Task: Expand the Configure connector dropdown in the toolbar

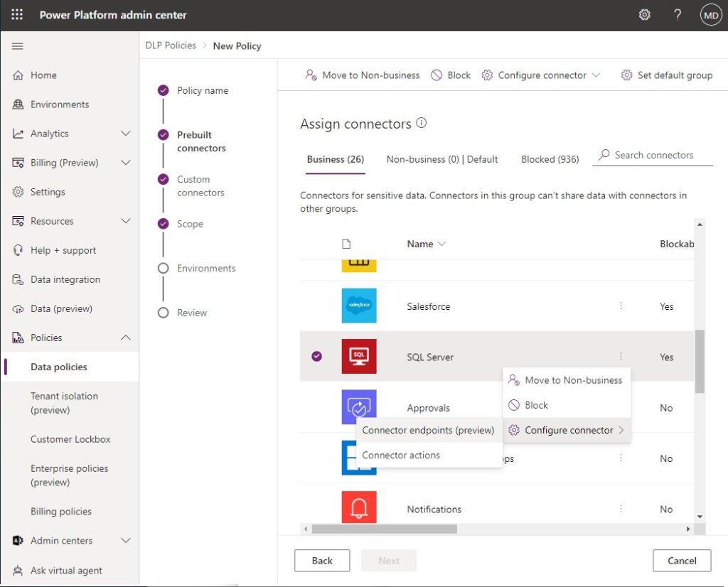Action: click(x=597, y=75)
